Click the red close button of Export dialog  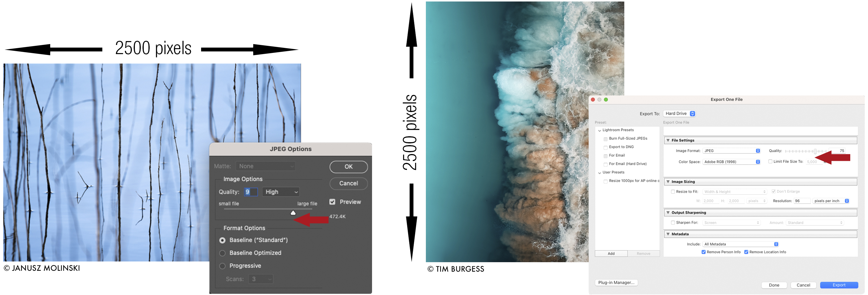pyautogui.click(x=593, y=100)
